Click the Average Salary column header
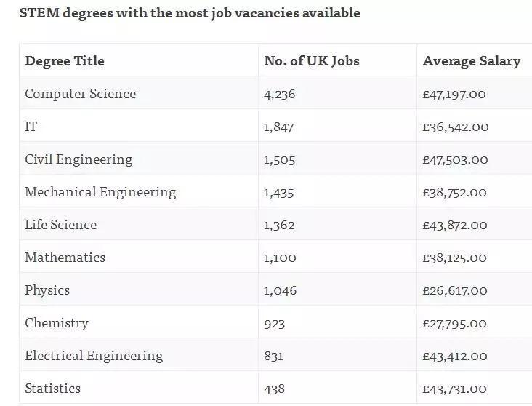Screen dimensions: 532x406 pos(471,61)
